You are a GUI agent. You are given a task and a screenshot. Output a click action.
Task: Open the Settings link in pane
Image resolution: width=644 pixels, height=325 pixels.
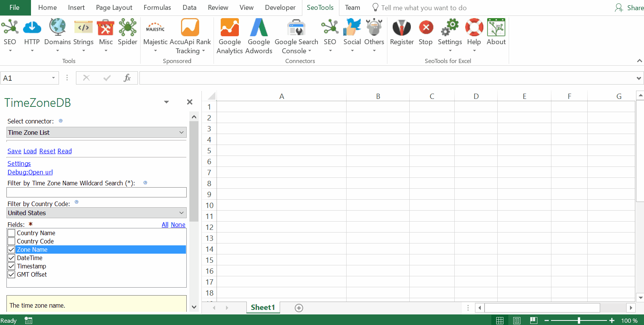pos(19,163)
